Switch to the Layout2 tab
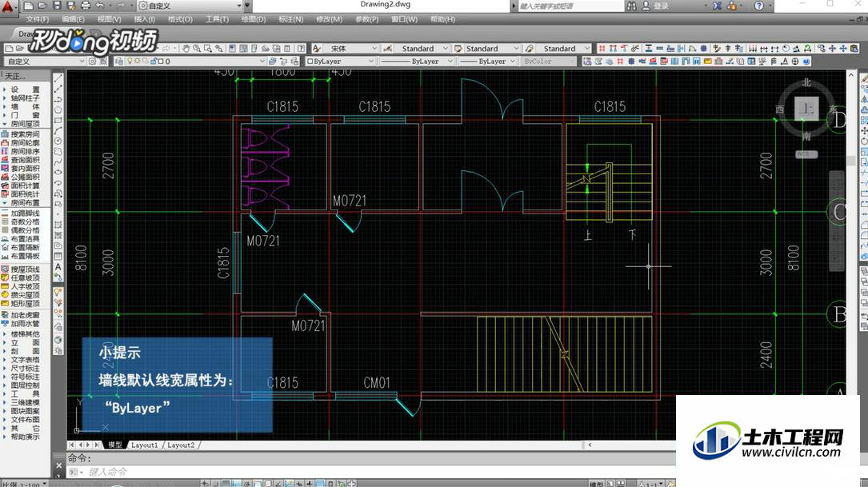The image size is (868, 487). click(x=181, y=445)
